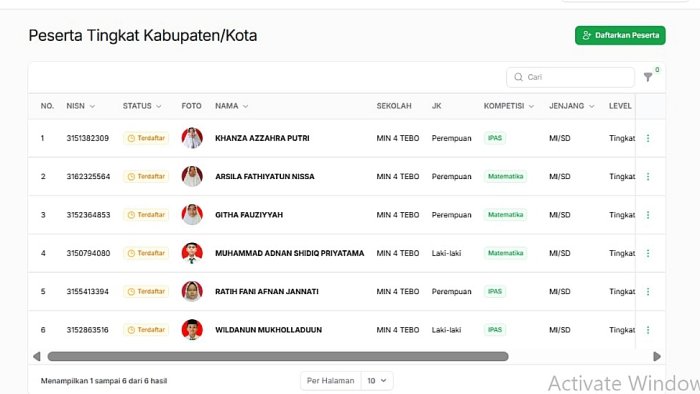
Task: Click the horizontal scrollbar thumb
Action: pyautogui.click(x=278, y=357)
